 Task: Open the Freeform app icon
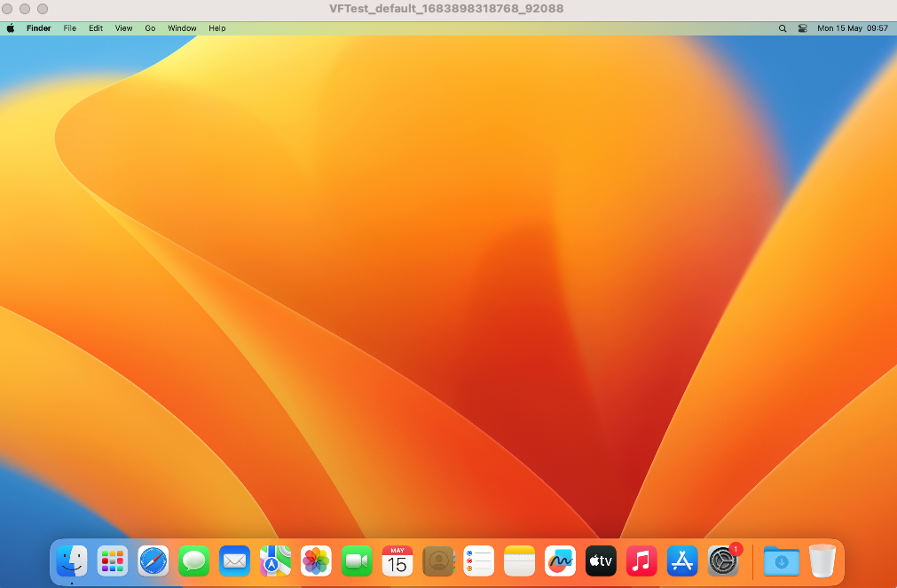(x=560, y=561)
